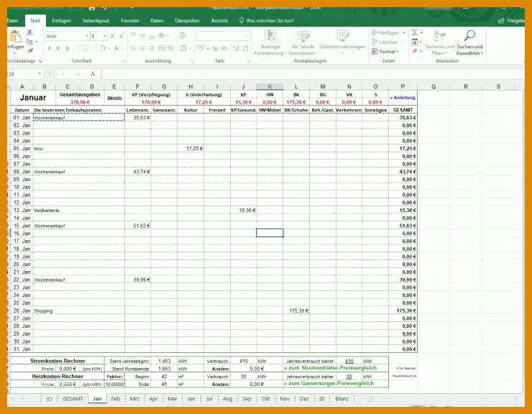This screenshot has width=532, height=414.
Task: Open the Suchen und Auswählen menu
Action: coord(469,42)
